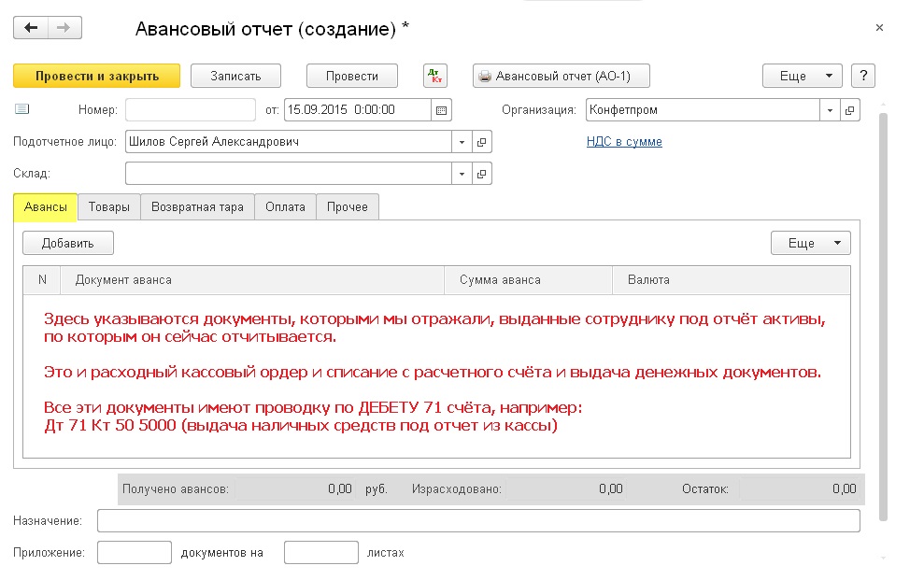Open the Подотчетное лицо record form
Image resolution: width=924 pixels, height=580 pixels.
[481, 142]
